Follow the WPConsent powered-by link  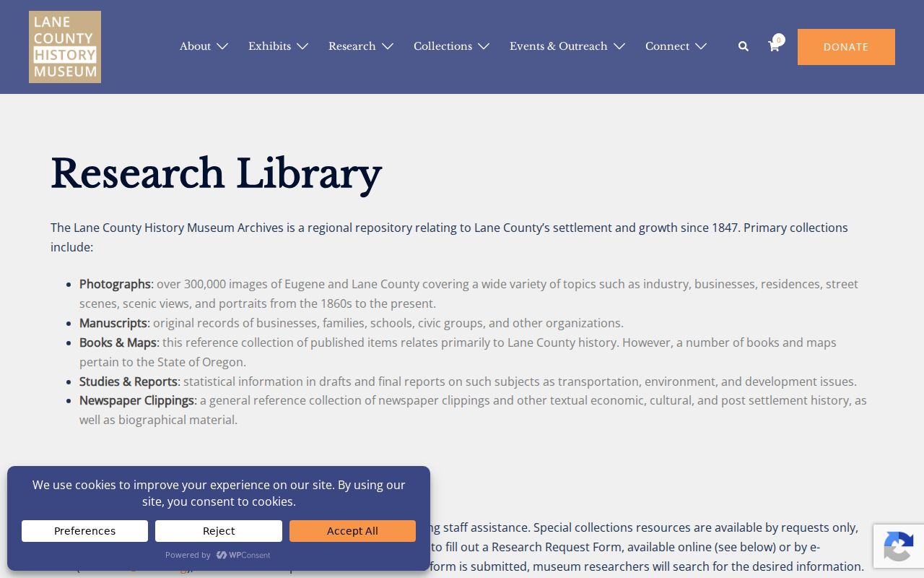coord(243,555)
